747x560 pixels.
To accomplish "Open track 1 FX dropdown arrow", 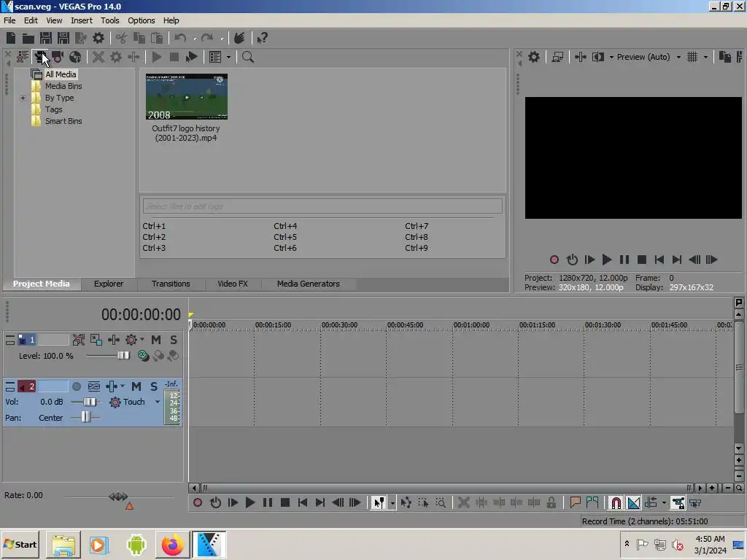I will click(x=142, y=340).
